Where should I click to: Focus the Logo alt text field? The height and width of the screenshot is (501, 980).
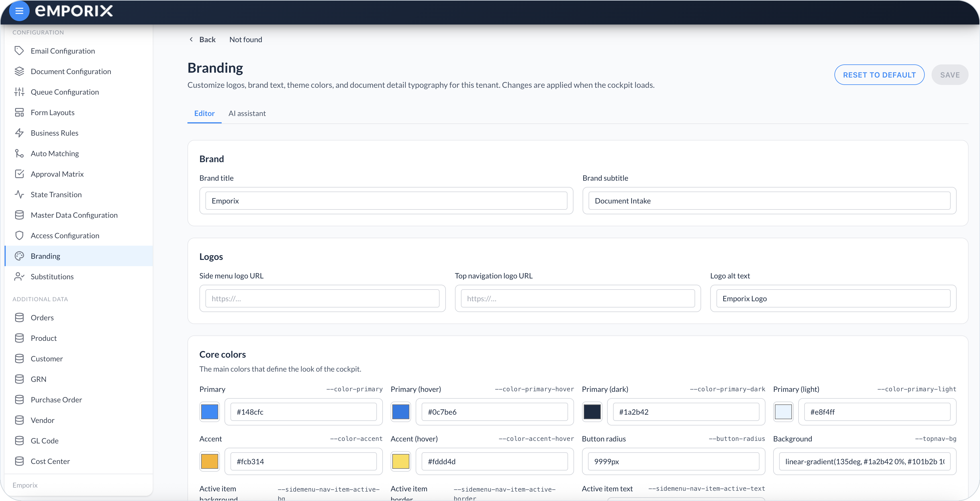tap(833, 298)
